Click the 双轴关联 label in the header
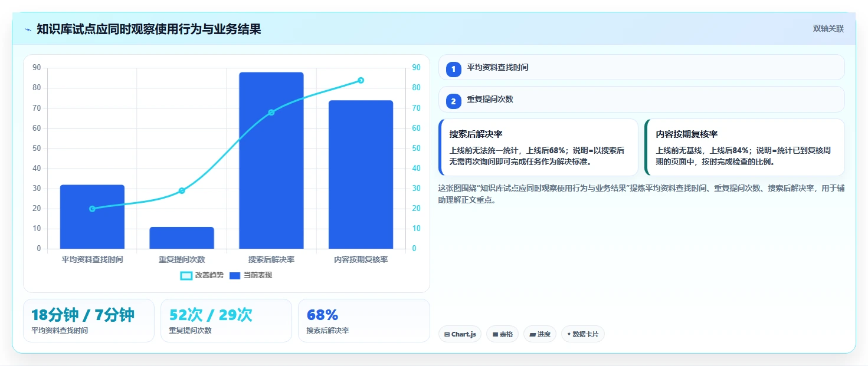Image resolution: width=868 pixels, height=366 pixels. point(828,29)
